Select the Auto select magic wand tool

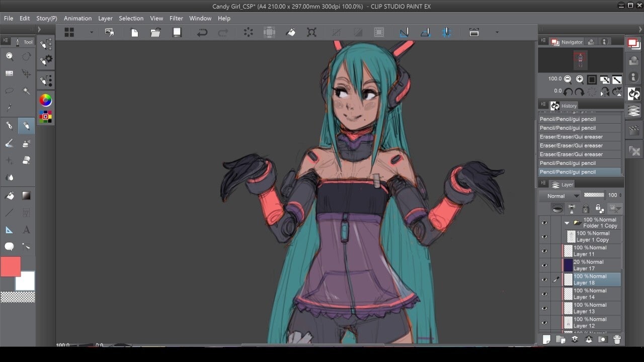[26, 90]
